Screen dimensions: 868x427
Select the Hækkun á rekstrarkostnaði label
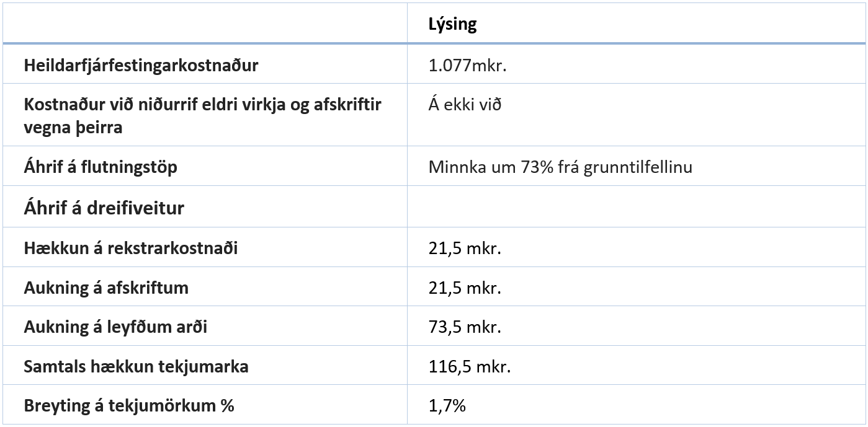130,248
